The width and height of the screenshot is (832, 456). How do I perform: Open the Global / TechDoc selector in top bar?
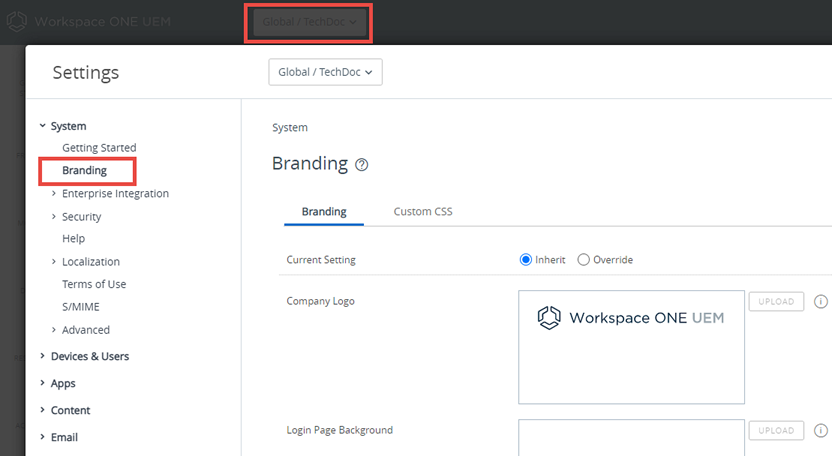(x=309, y=22)
